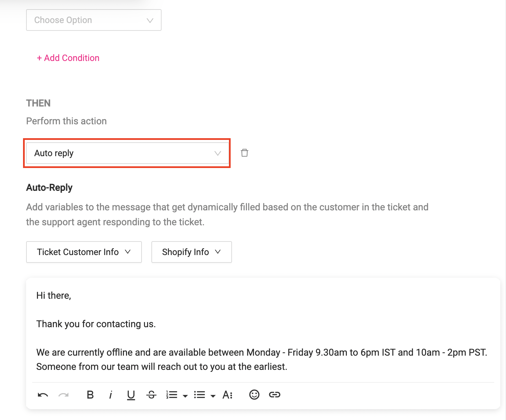Toggle strikethrough formatting
This screenshot has width=506, height=420.
151,395
